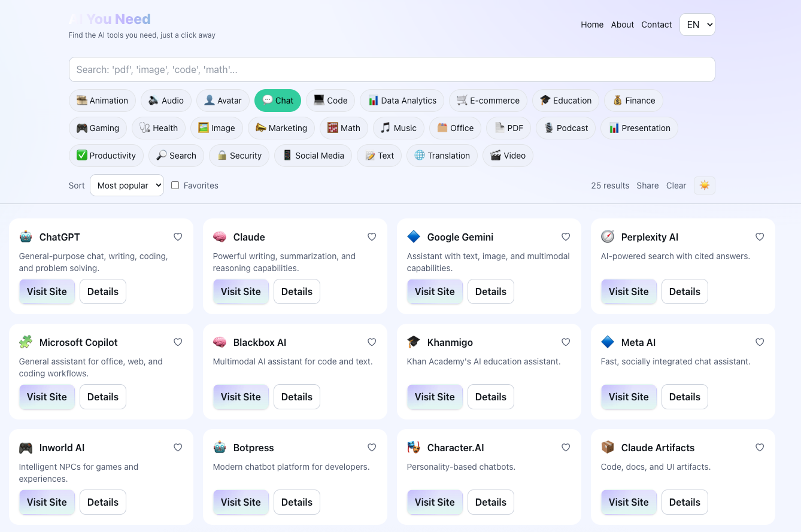Select the Office category chip
This screenshot has height=532, width=801.
(x=456, y=128)
